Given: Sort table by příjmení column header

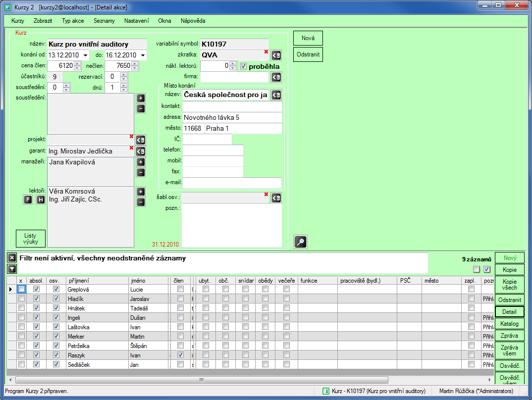Looking at the screenshot, I should click(x=97, y=281).
